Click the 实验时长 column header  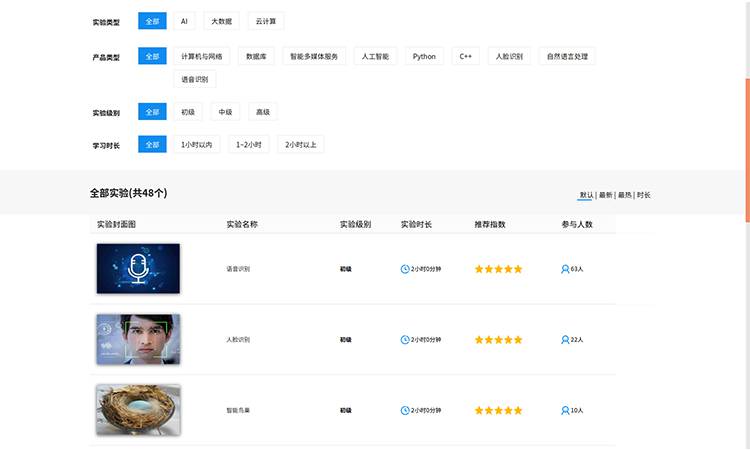(x=416, y=224)
